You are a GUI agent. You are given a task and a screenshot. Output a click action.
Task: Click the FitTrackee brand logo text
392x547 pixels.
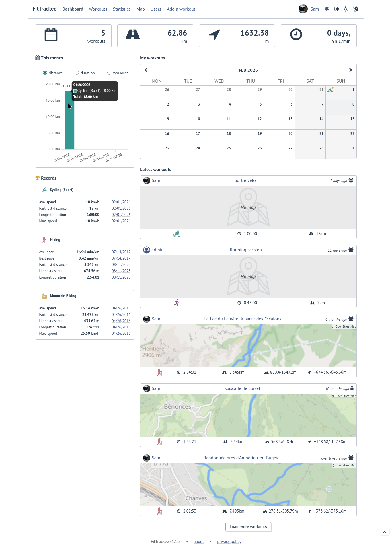click(x=44, y=9)
